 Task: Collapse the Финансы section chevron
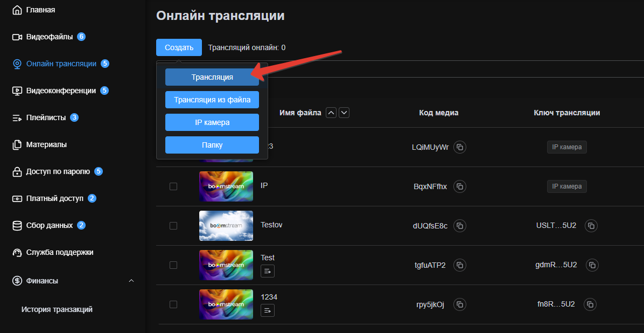[131, 281]
